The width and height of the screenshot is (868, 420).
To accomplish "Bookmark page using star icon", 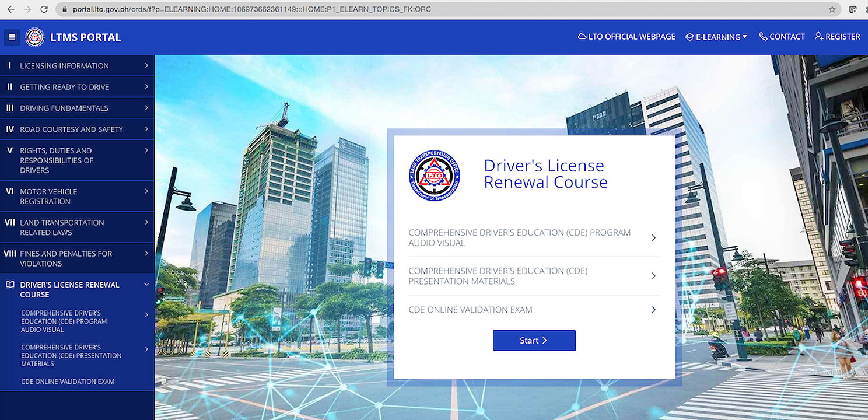I will 832,9.
